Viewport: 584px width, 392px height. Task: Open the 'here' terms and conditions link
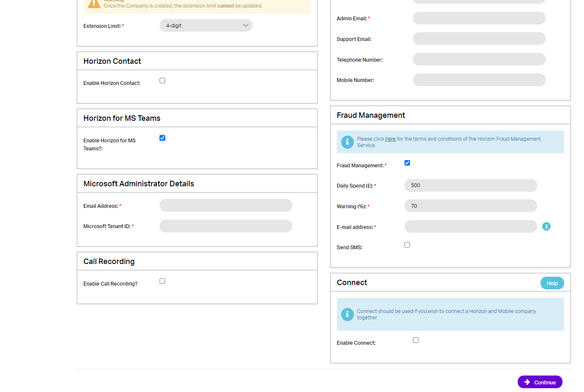[390, 139]
